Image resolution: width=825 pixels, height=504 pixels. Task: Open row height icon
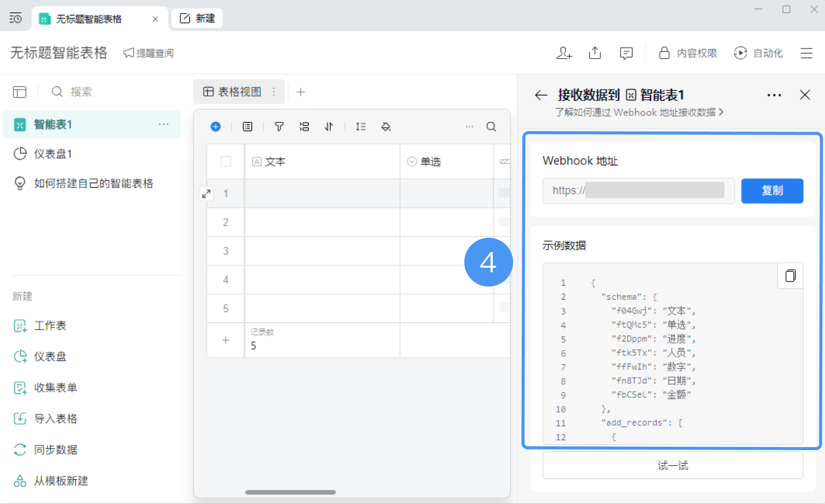361,127
